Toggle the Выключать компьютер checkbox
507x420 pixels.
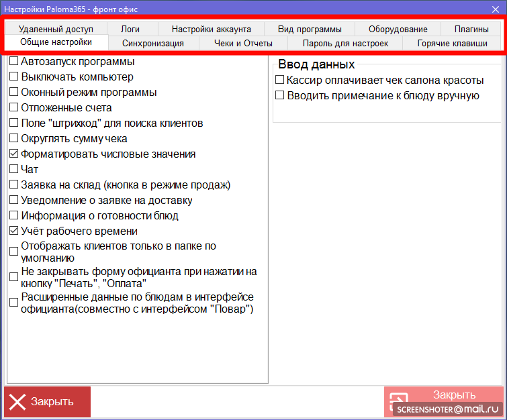click(14, 77)
